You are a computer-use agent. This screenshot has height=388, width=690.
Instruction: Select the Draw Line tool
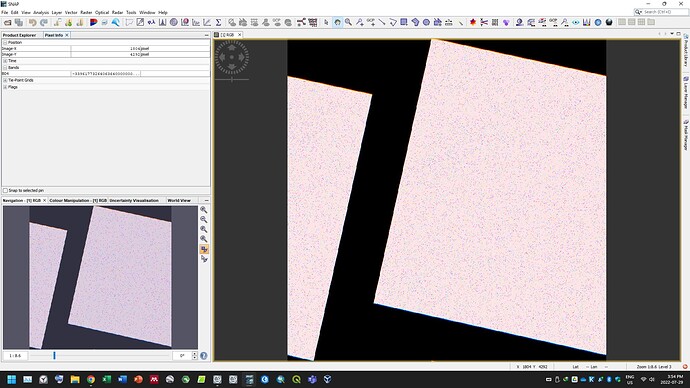point(382,22)
